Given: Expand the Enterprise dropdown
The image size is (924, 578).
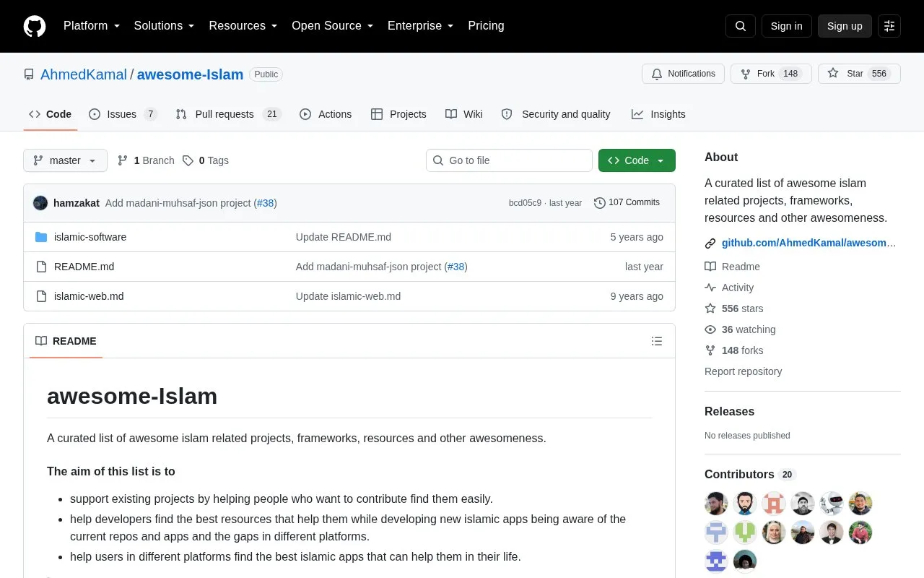Looking at the screenshot, I should (421, 26).
